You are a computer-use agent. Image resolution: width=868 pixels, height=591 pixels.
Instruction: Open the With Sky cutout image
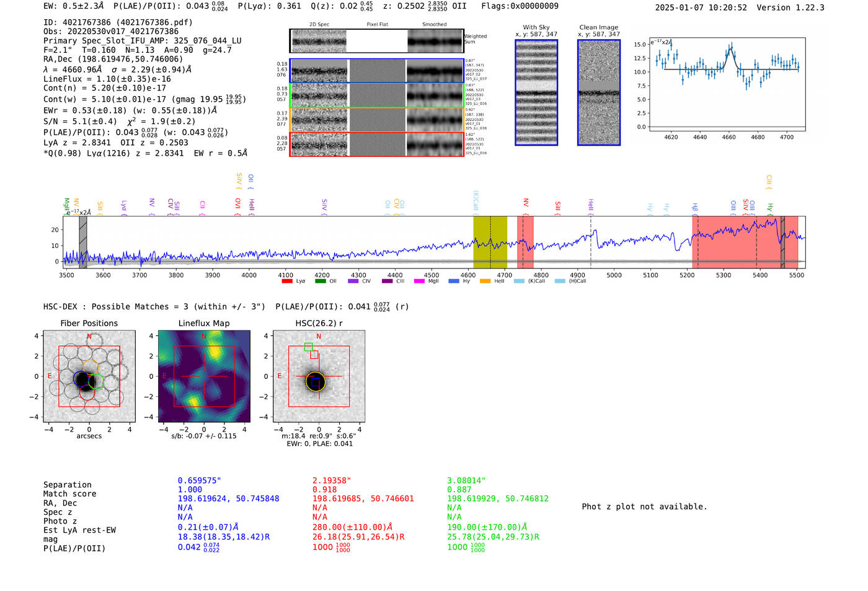(x=536, y=92)
